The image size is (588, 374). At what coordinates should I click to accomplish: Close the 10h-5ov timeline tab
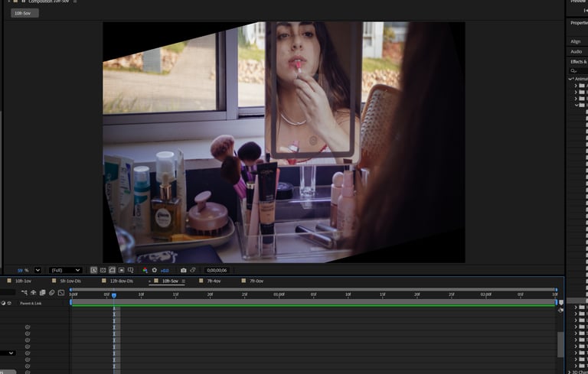coord(149,281)
